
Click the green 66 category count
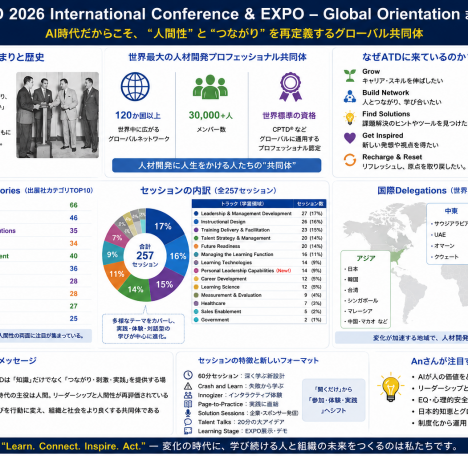pos(74,205)
